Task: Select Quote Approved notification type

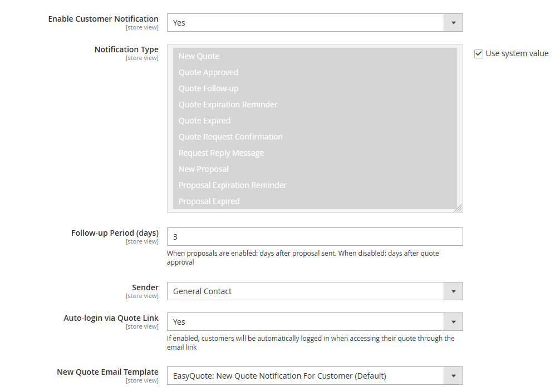Action: tap(208, 72)
